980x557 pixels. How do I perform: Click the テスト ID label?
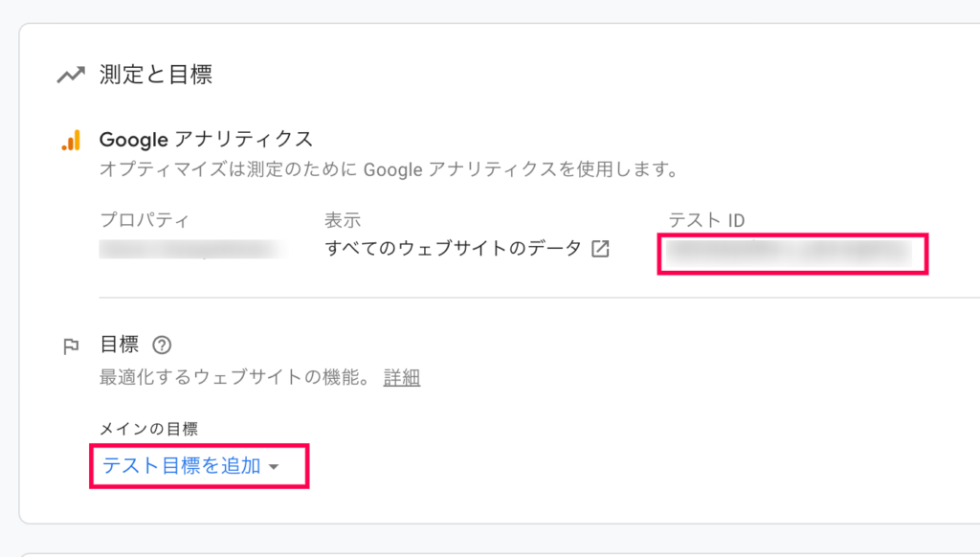tap(707, 220)
